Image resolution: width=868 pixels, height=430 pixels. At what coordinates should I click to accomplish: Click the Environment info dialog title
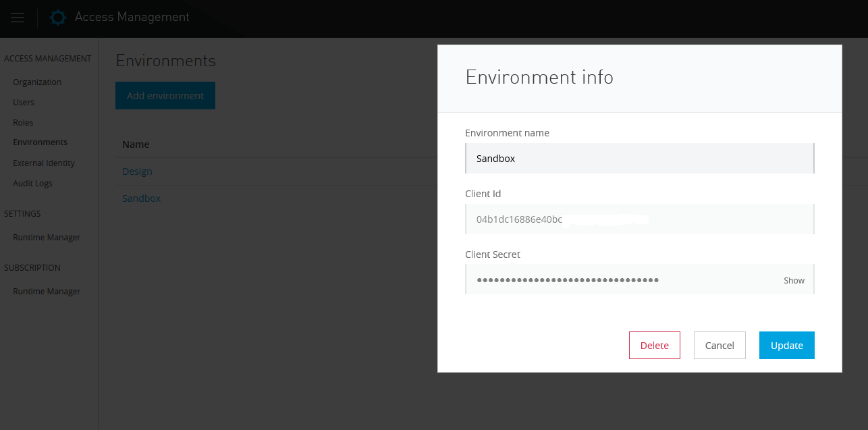point(539,77)
